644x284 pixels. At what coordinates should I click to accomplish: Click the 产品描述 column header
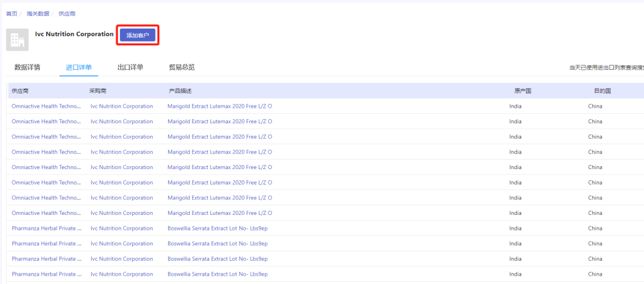pyautogui.click(x=180, y=91)
